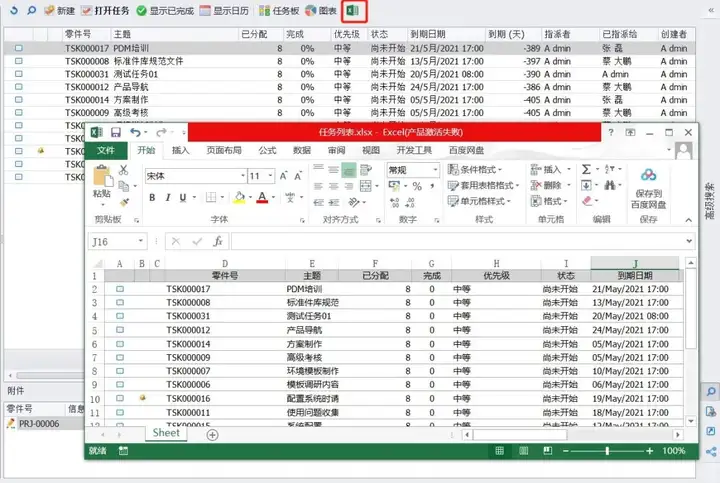Click the Increase Font Size icon
The image size is (720, 483).
[283, 176]
